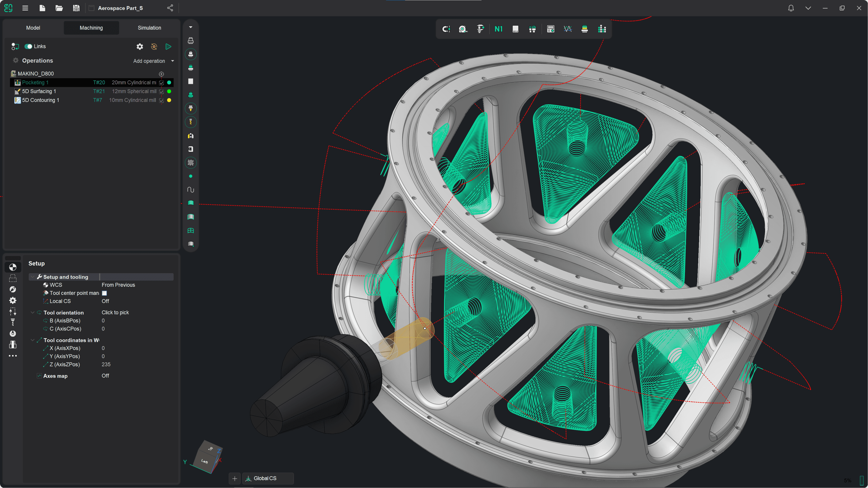Uncheck the Pocketing 1 operation checkbox

point(161,82)
